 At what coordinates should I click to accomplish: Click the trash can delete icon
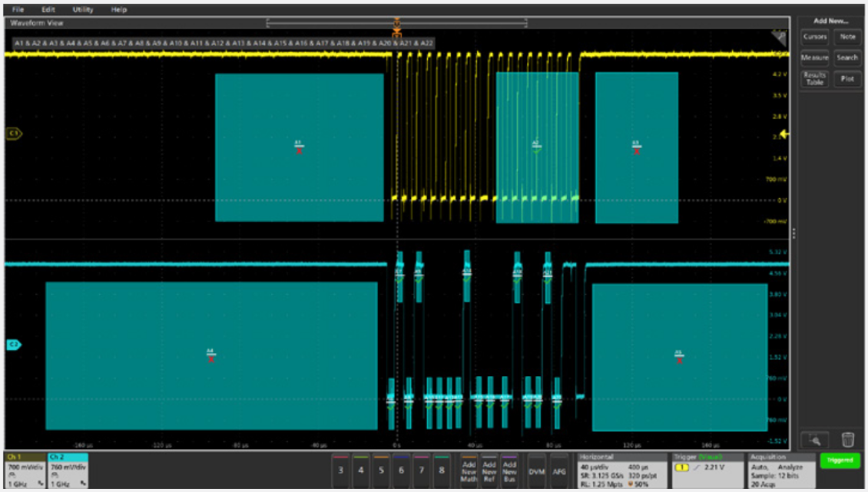click(x=847, y=440)
